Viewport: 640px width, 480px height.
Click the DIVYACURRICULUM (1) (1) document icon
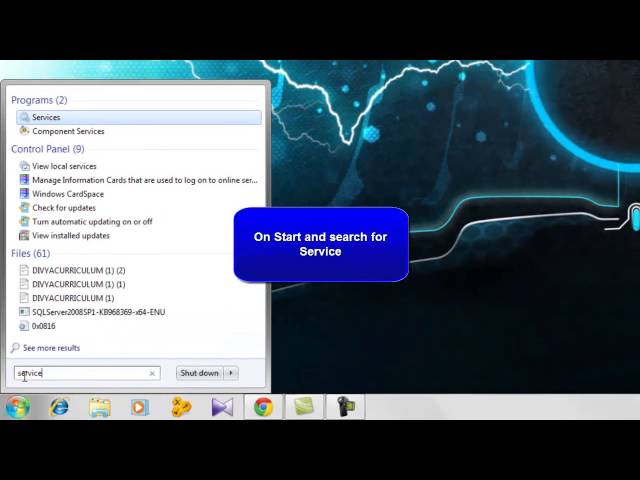click(24, 284)
